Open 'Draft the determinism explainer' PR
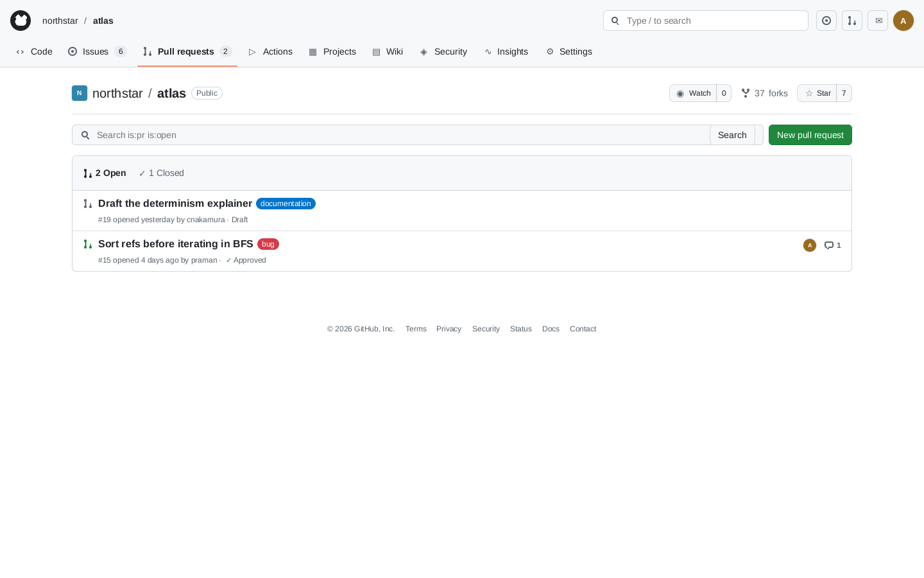Viewport: 924px width, 578px height. click(175, 204)
